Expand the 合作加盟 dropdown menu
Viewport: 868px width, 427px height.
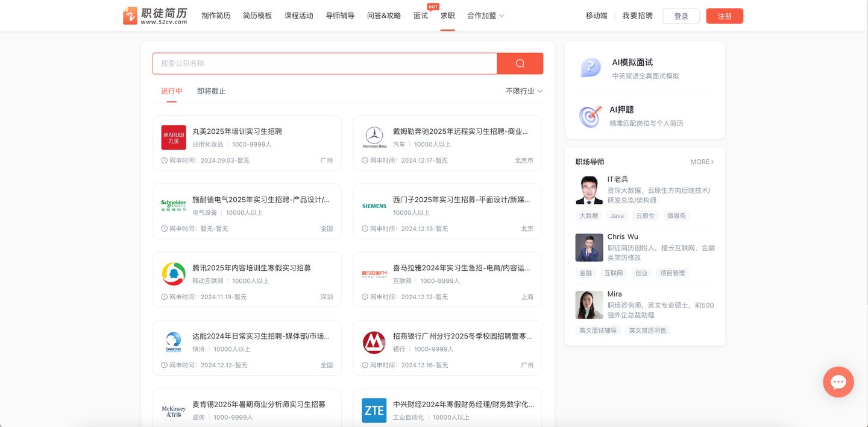[x=486, y=16]
